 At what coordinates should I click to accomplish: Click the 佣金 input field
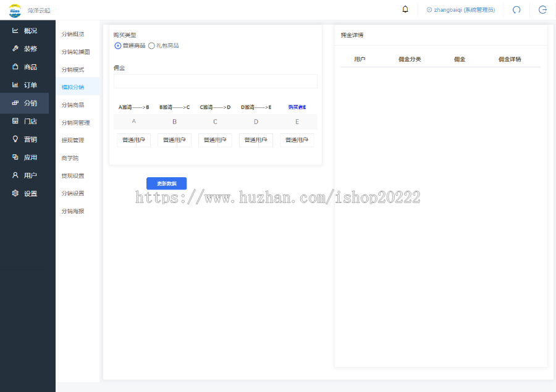215,81
